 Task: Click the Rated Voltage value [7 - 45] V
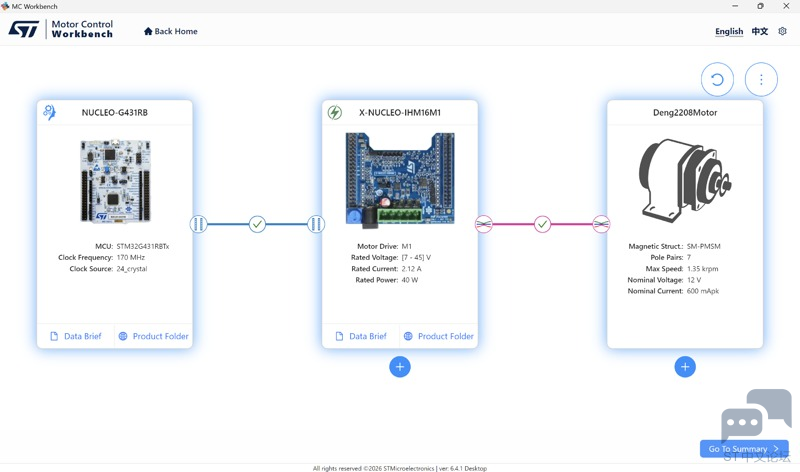click(416, 258)
